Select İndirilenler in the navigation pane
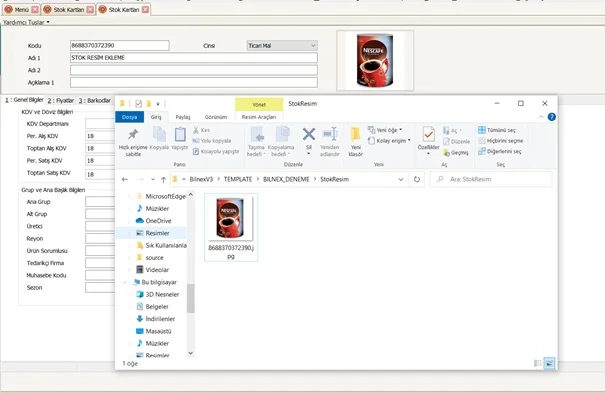The width and height of the screenshot is (605, 393). pos(160,319)
